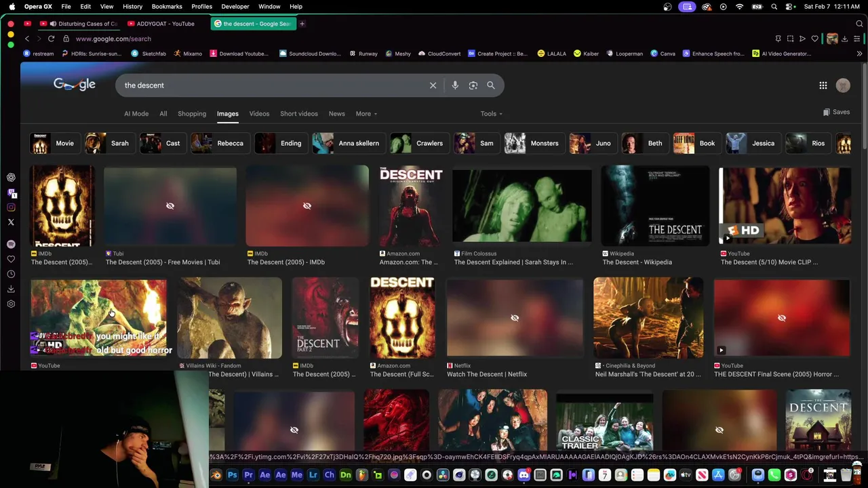Go back to the previous page
Viewport: 868px width, 488px height.
point(26,39)
